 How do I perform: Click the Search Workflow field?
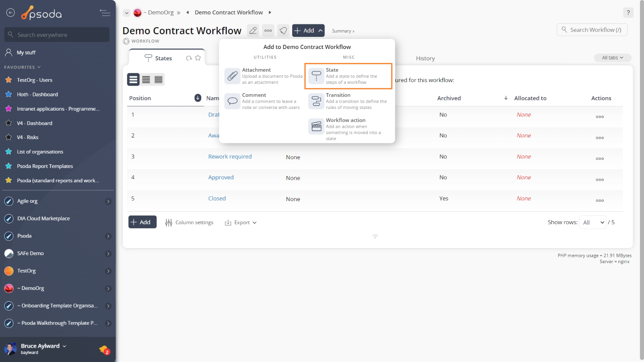coord(592,30)
